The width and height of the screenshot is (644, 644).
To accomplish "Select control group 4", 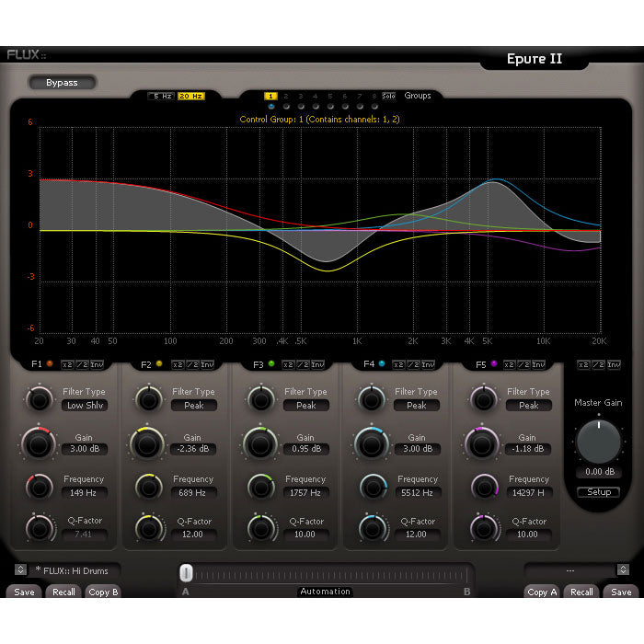I will point(316,96).
